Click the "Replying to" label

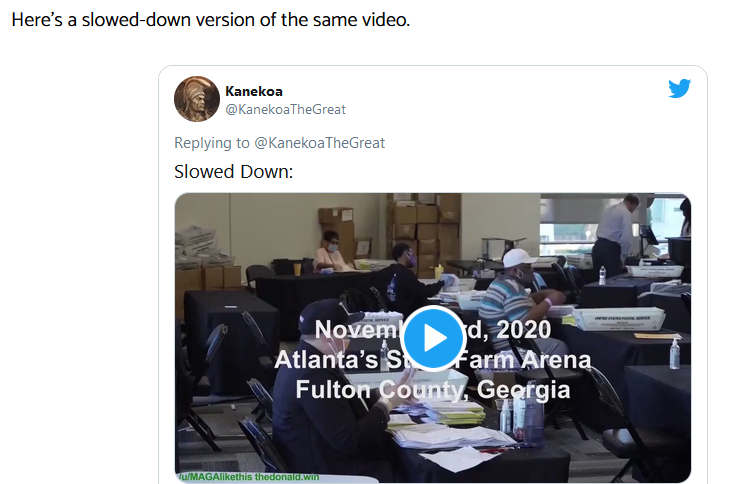click(212, 143)
